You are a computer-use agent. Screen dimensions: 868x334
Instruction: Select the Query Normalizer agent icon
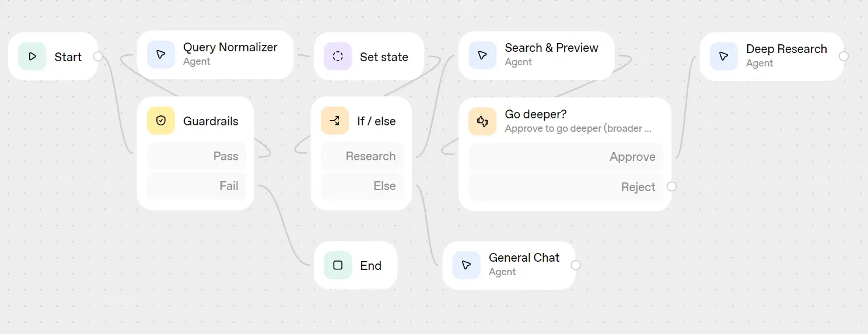161,55
